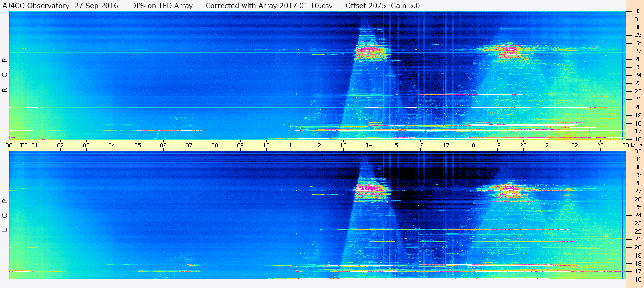Screen dimensions: 644x288
Task: Click the '21' hour tick on time axis
Action: tap(549, 145)
